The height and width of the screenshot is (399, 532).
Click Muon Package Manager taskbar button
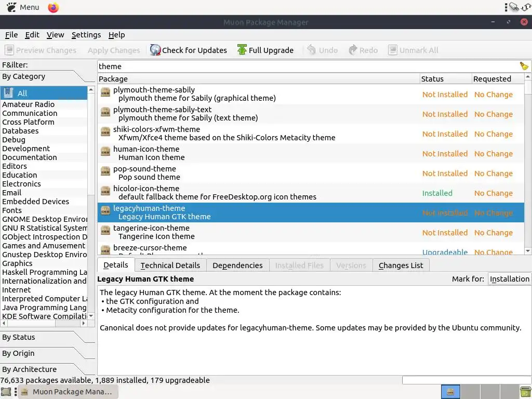(x=68, y=392)
